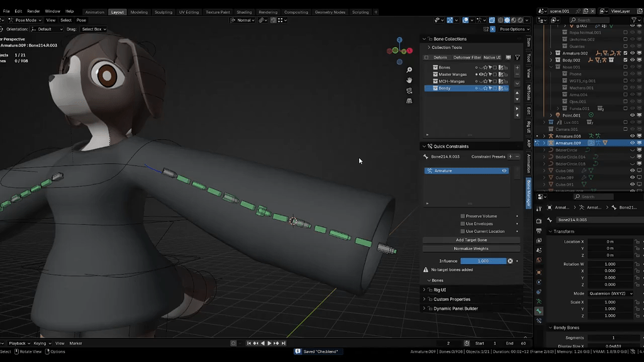Move bone collection down arrow
644x362 pixels.
pos(517,99)
